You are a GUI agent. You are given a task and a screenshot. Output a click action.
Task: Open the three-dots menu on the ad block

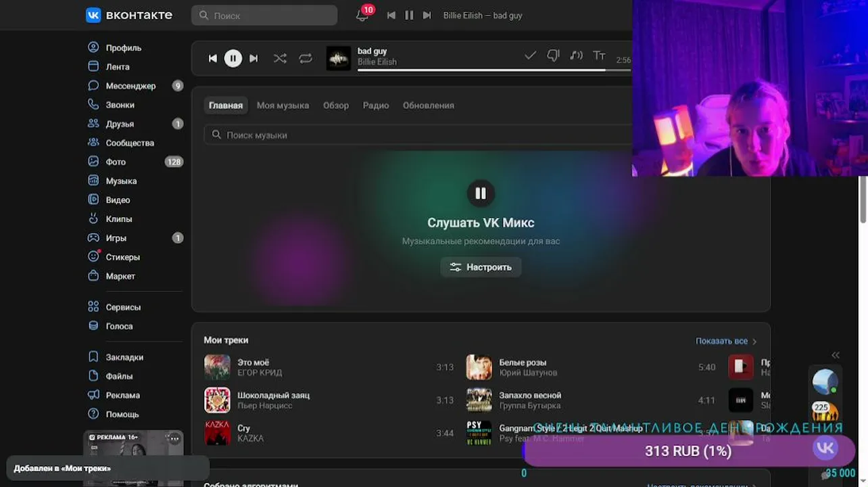tap(174, 438)
